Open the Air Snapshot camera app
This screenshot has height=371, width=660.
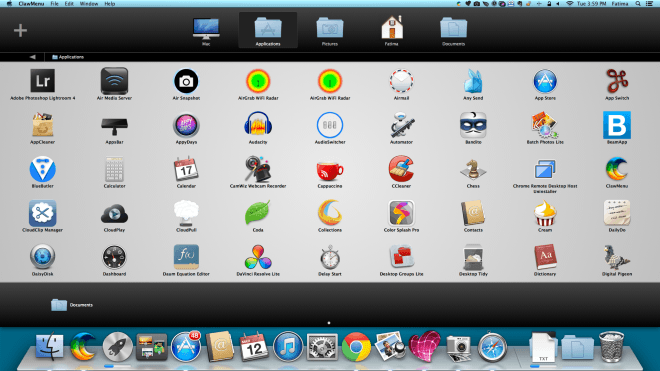pyautogui.click(x=186, y=81)
